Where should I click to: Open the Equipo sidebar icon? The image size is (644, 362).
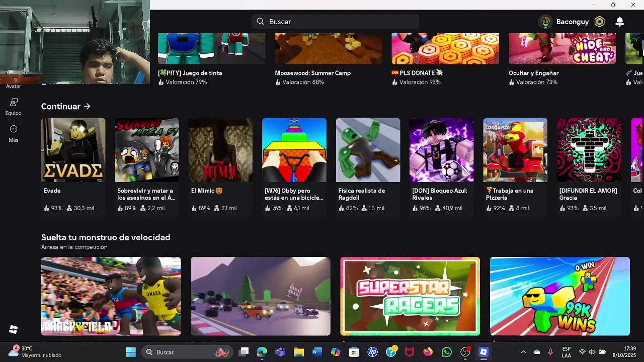tap(14, 102)
